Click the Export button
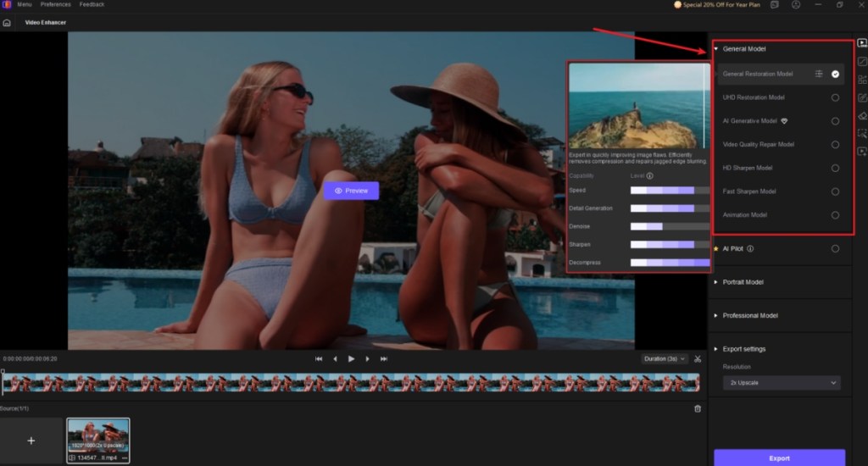The width and height of the screenshot is (868, 466). [x=779, y=458]
